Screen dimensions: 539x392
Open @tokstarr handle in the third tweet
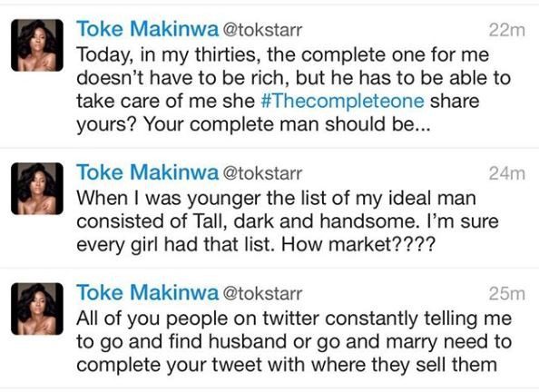point(262,294)
